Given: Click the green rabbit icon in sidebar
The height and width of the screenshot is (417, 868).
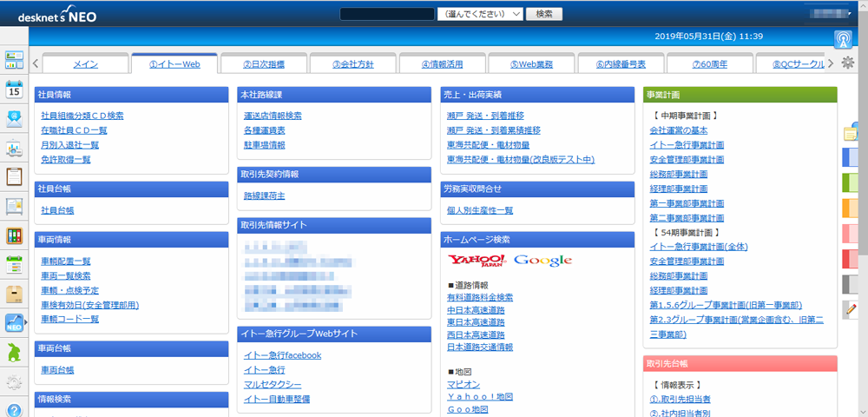Looking at the screenshot, I should point(14,352).
